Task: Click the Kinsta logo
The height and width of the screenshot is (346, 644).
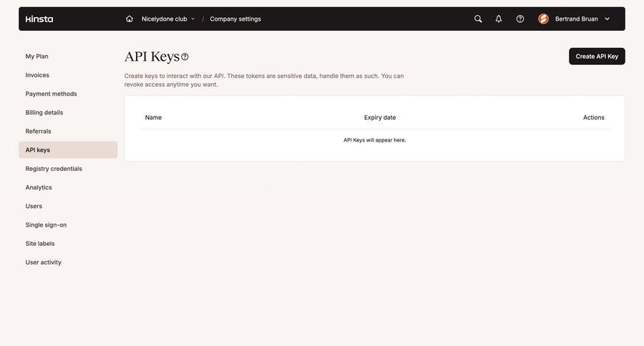Action: pos(39,19)
